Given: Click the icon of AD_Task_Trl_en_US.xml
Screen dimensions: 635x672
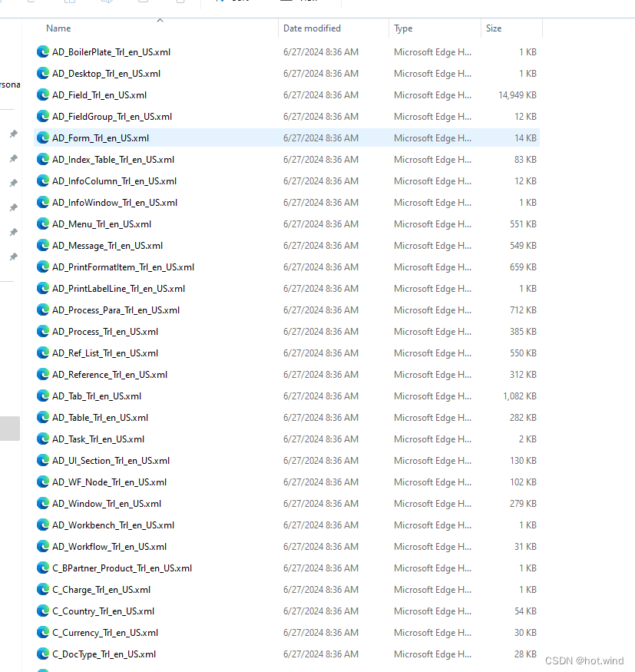Looking at the screenshot, I should [43, 439].
